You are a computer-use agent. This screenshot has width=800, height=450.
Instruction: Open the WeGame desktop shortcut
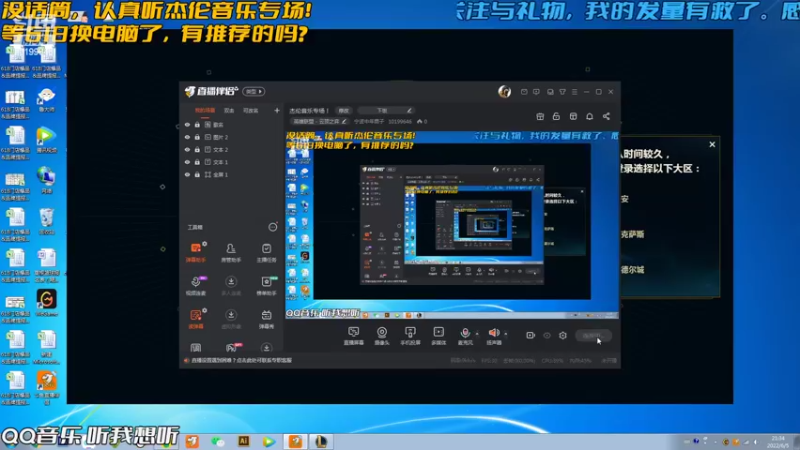pyautogui.click(x=46, y=302)
